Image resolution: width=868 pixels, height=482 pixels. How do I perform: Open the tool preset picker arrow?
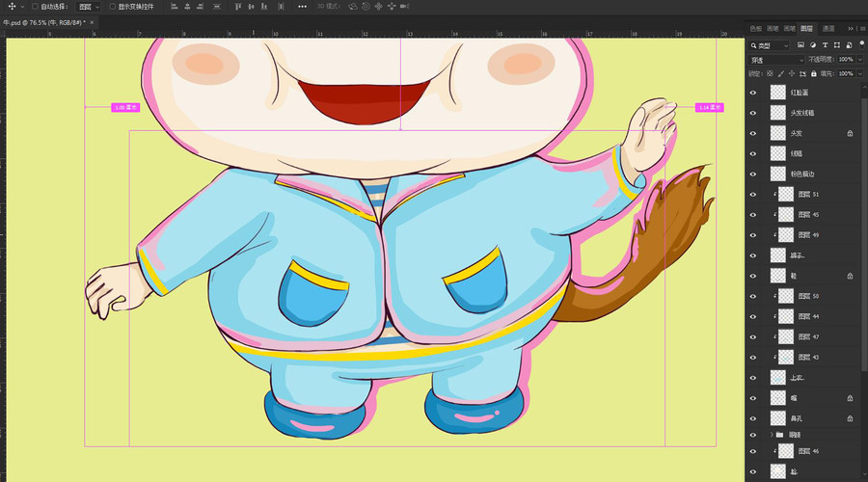[22, 7]
